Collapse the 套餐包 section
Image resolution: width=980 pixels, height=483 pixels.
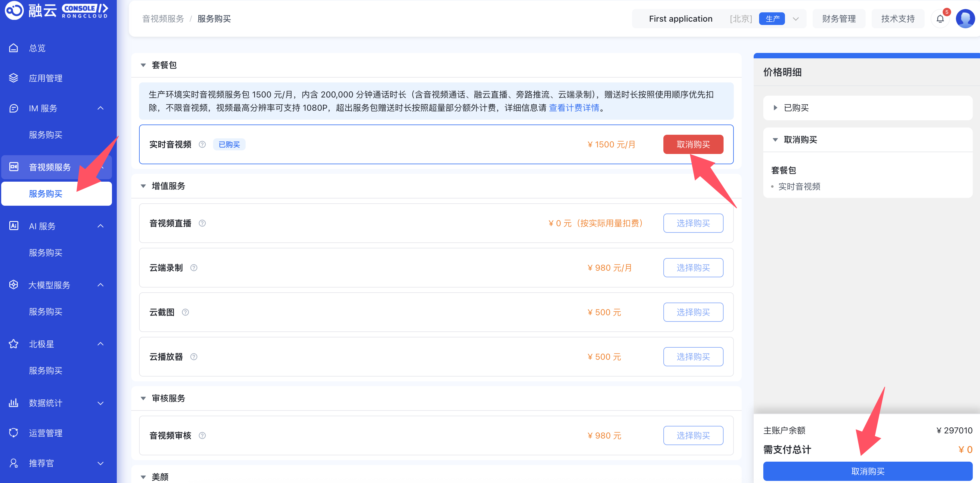[143, 65]
